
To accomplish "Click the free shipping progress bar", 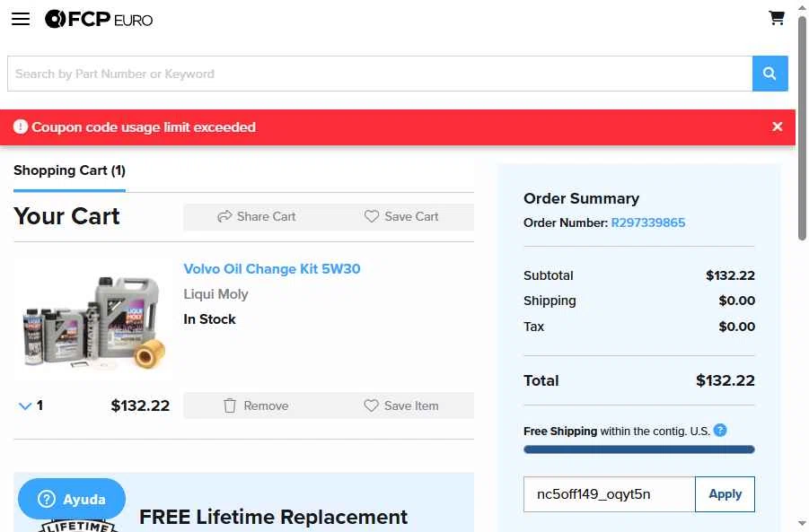I will [638, 449].
